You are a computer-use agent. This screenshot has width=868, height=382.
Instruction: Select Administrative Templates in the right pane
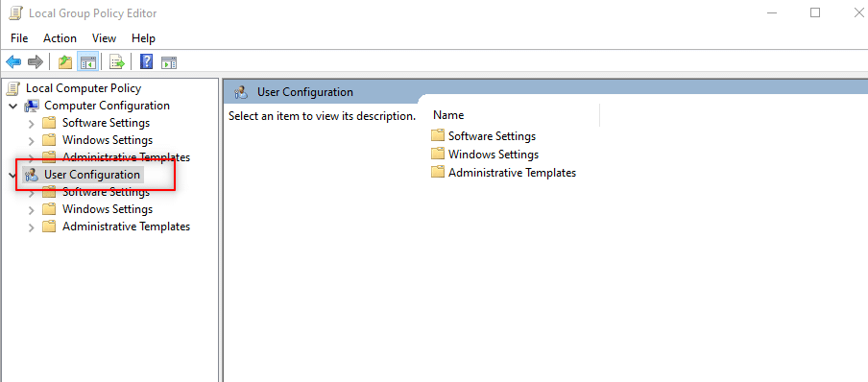(512, 173)
